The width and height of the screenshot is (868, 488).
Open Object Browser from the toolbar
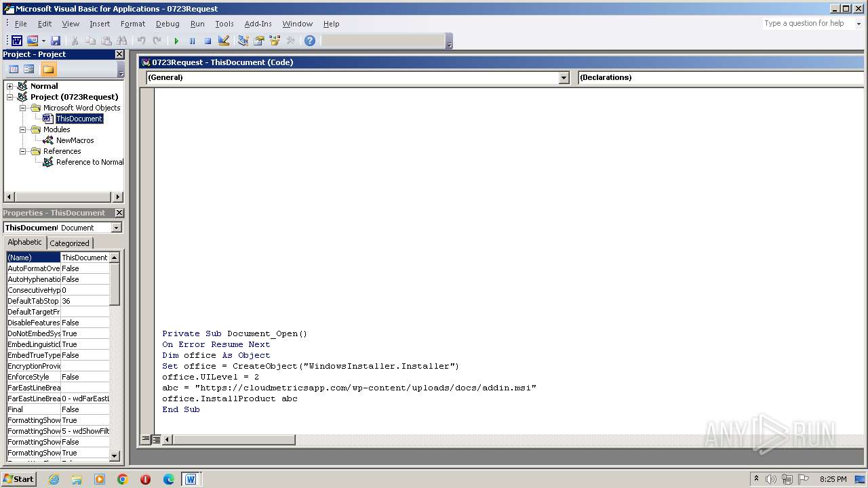(x=275, y=41)
